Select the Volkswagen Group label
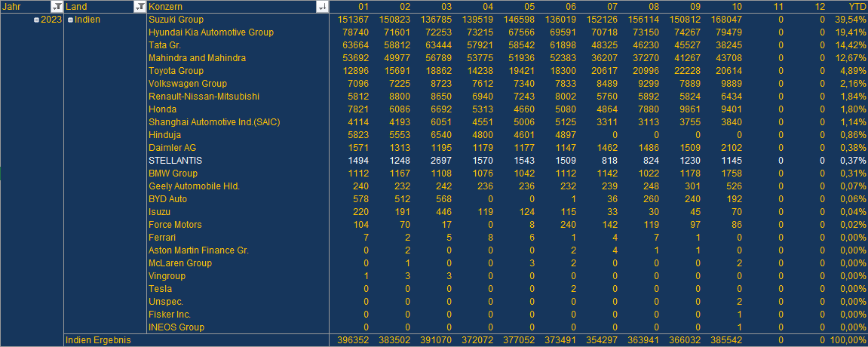The width and height of the screenshot is (868, 347). (188, 84)
